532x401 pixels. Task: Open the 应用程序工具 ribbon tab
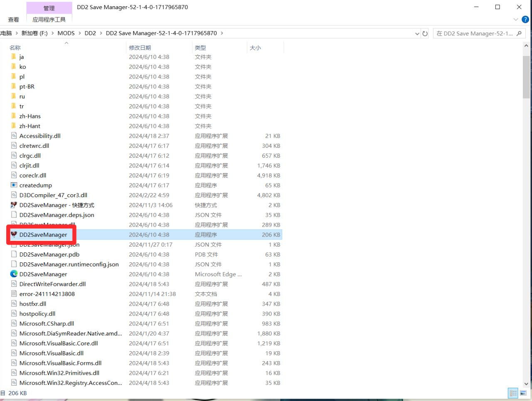(x=49, y=20)
